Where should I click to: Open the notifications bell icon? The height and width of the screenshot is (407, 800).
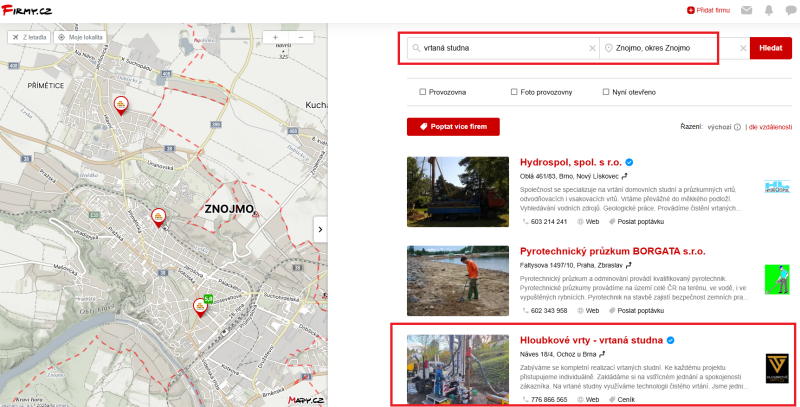tap(769, 10)
